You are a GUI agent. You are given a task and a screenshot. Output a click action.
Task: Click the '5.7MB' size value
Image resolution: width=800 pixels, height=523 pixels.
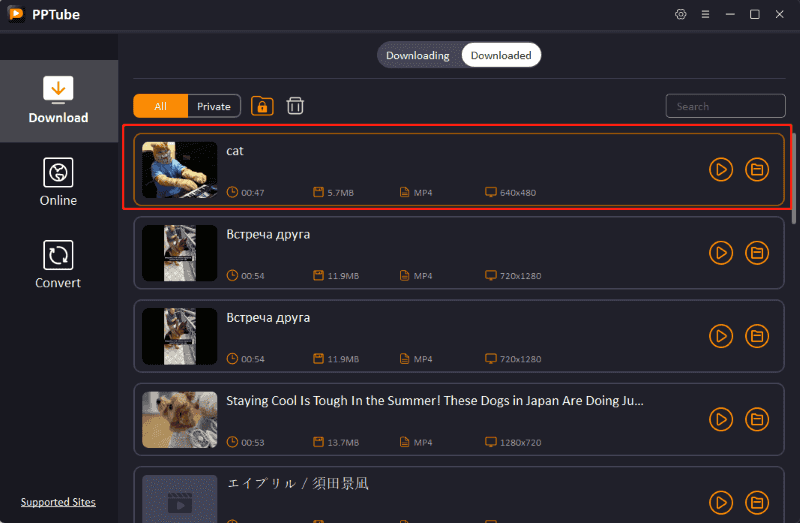[x=340, y=193]
